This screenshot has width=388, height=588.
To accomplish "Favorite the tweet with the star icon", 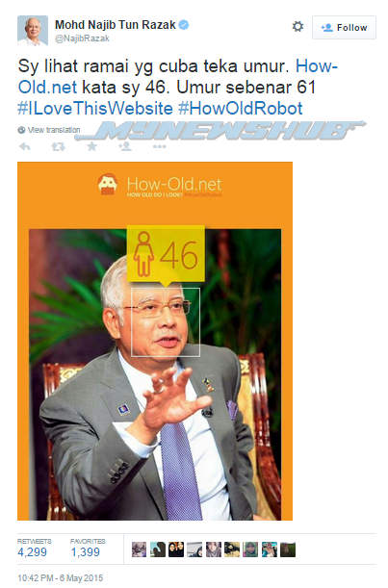I will pos(91,146).
